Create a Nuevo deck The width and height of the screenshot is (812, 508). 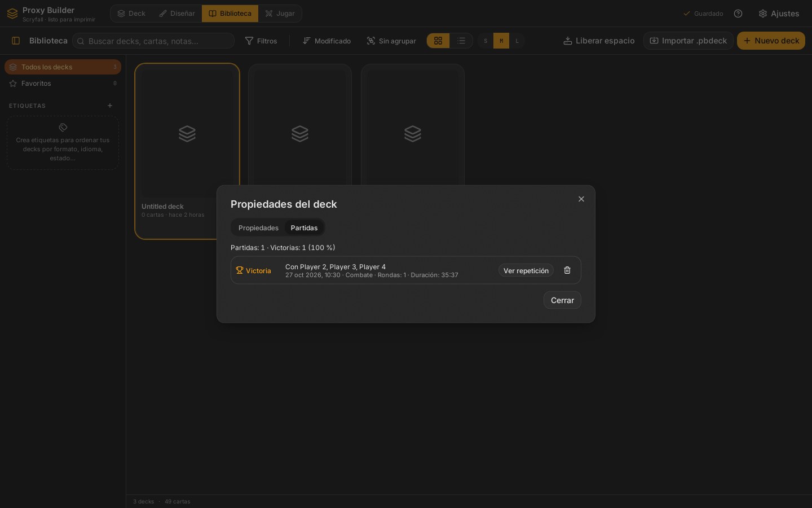pos(771,41)
